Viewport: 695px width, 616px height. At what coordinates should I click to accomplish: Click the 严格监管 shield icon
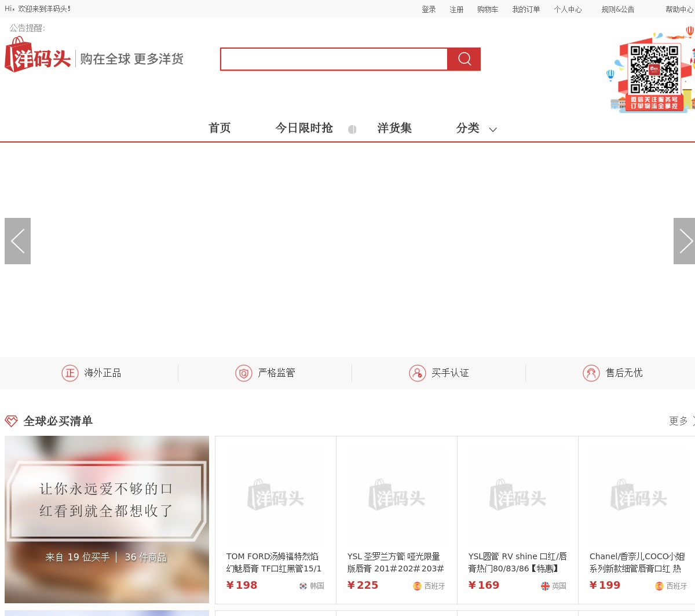pyautogui.click(x=243, y=373)
